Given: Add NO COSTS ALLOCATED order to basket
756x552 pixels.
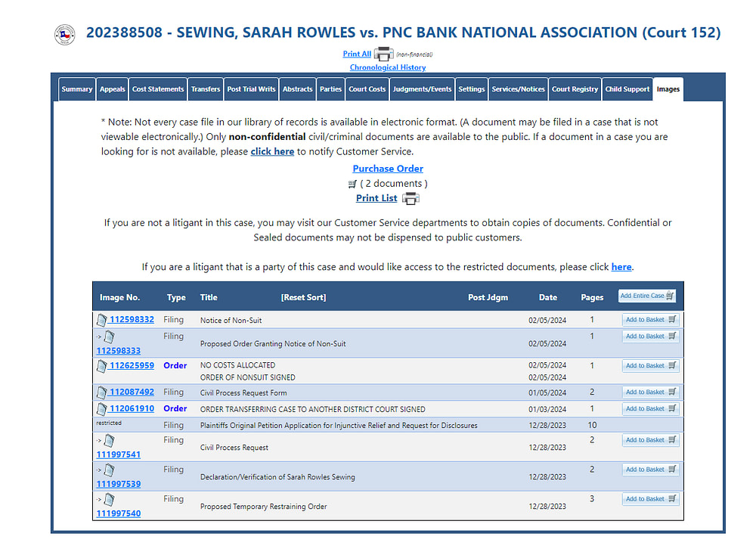Looking at the screenshot, I should pyautogui.click(x=650, y=366).
